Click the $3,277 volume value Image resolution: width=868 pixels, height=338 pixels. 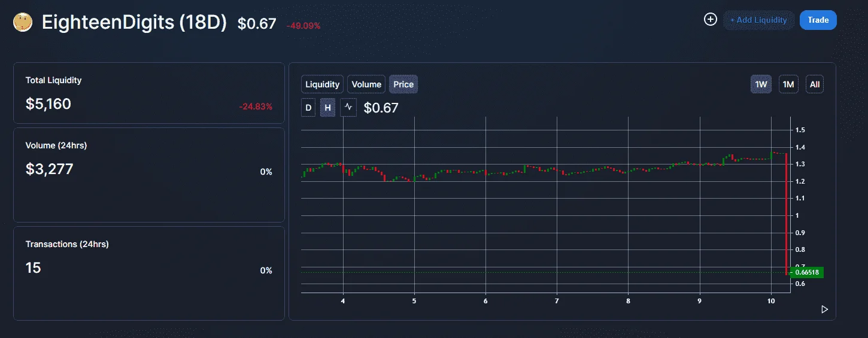(x=49, y=169)
